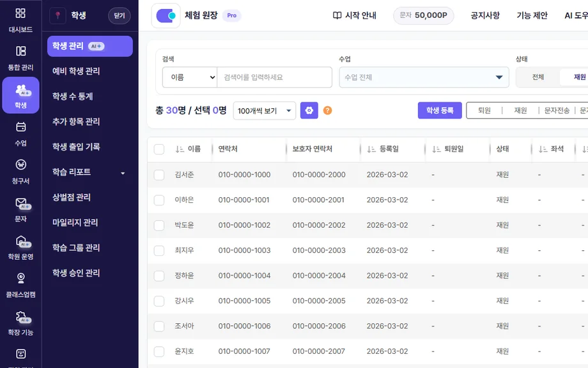
Task: Click the pin icon beside 학생 title
Action: tap(58, 15)
